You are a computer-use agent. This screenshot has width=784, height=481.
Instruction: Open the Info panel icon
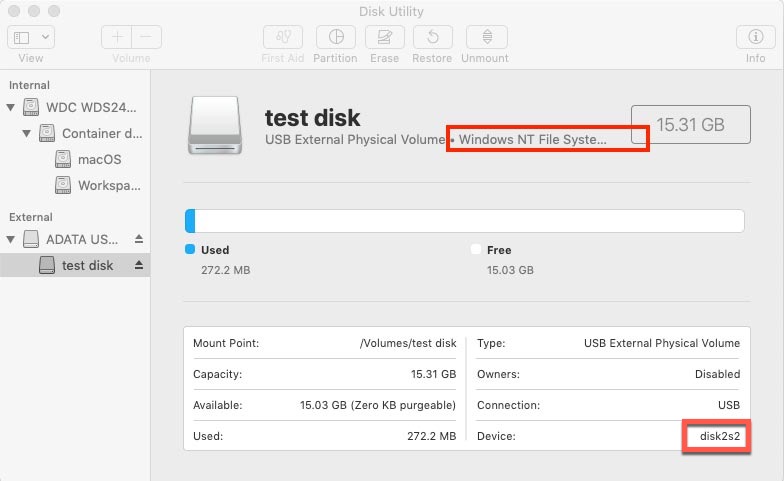pos(755,37)
